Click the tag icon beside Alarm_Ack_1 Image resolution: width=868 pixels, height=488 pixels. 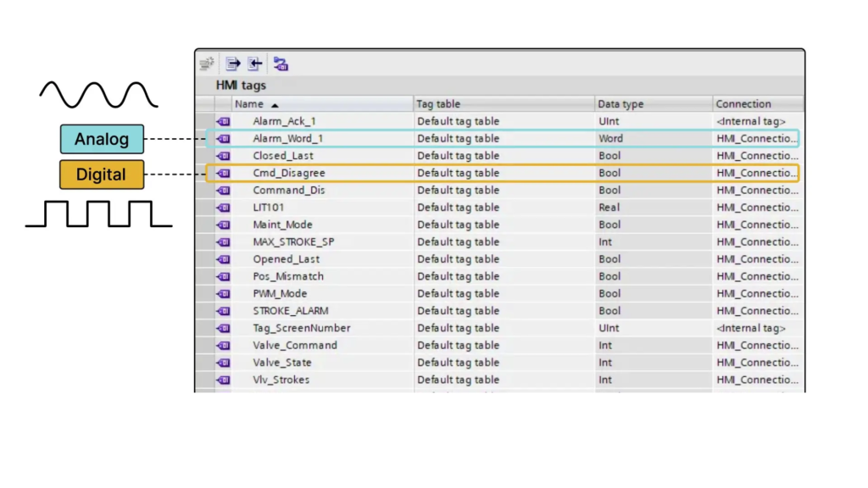[x=223, y=122]
